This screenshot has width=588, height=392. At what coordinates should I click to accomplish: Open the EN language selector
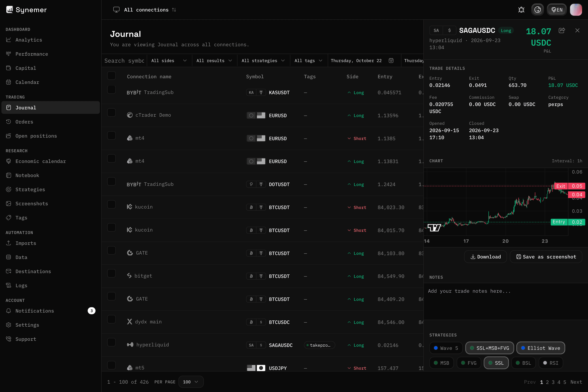[x=557, y=10]
